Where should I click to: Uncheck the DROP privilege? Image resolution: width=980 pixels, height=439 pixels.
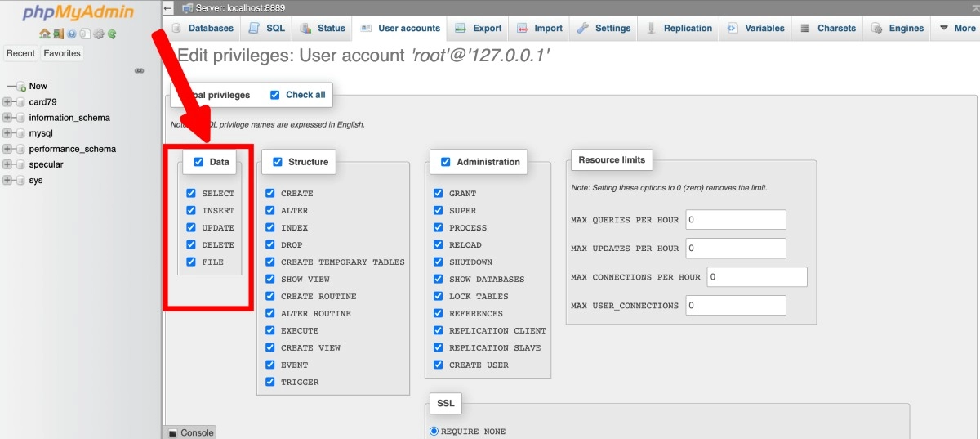pos(270,245)
